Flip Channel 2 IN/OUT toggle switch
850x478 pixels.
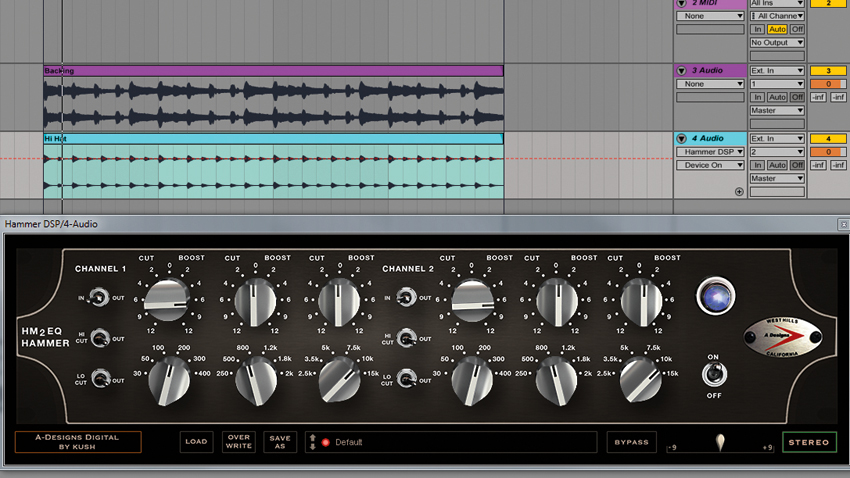tap(406, 298)
